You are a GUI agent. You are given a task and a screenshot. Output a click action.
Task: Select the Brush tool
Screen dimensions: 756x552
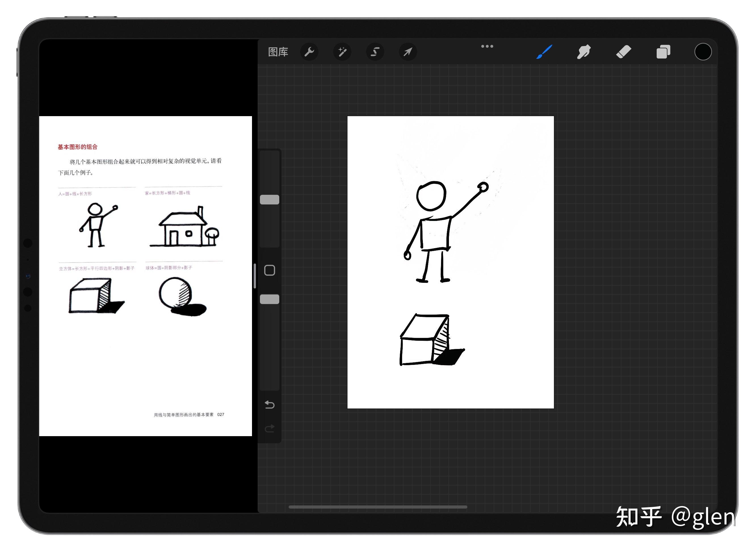pyautogui.click(x=544, y=52)
